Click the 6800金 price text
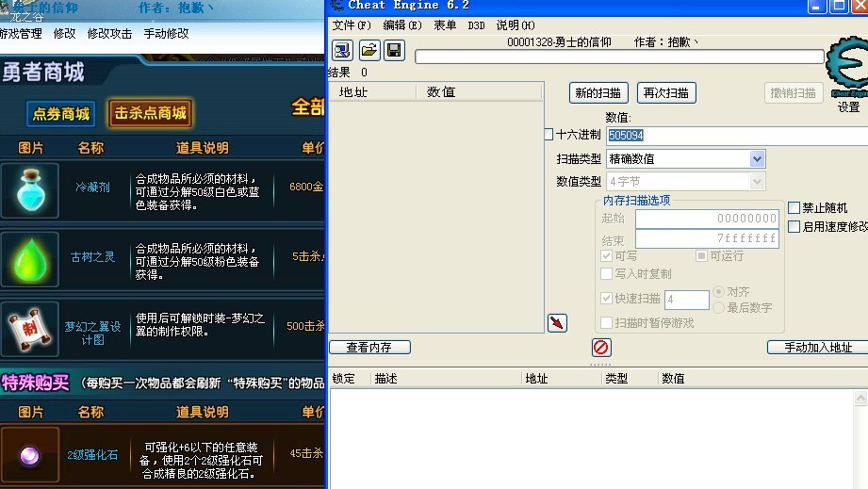868x489 pixels. (x=306, y=187)
